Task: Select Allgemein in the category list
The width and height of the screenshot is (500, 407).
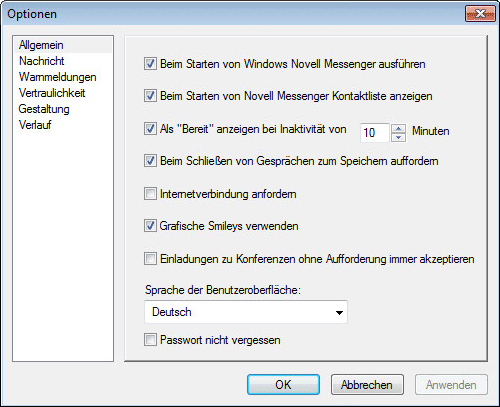Action: click(41, 45)
